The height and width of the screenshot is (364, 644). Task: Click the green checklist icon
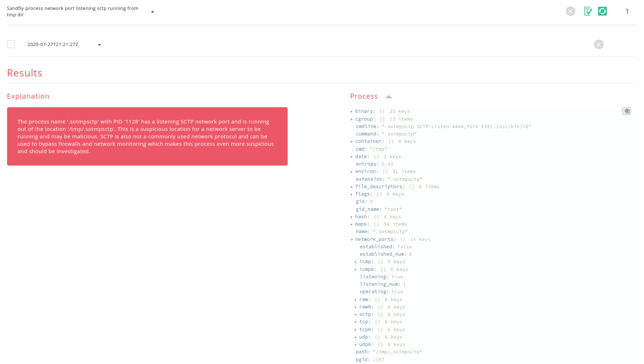[588, 11]
